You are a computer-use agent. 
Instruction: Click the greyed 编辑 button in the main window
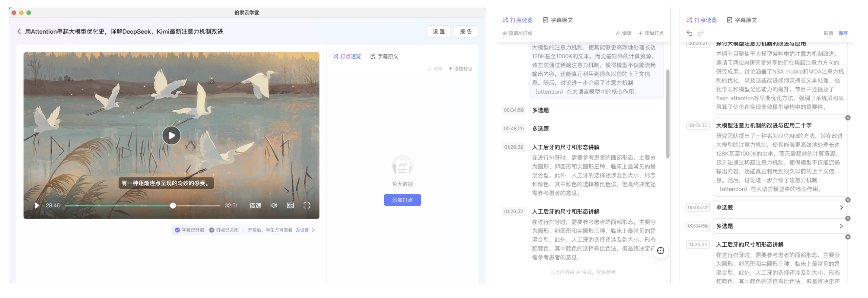pyautogui.click(x=435, y=69)
